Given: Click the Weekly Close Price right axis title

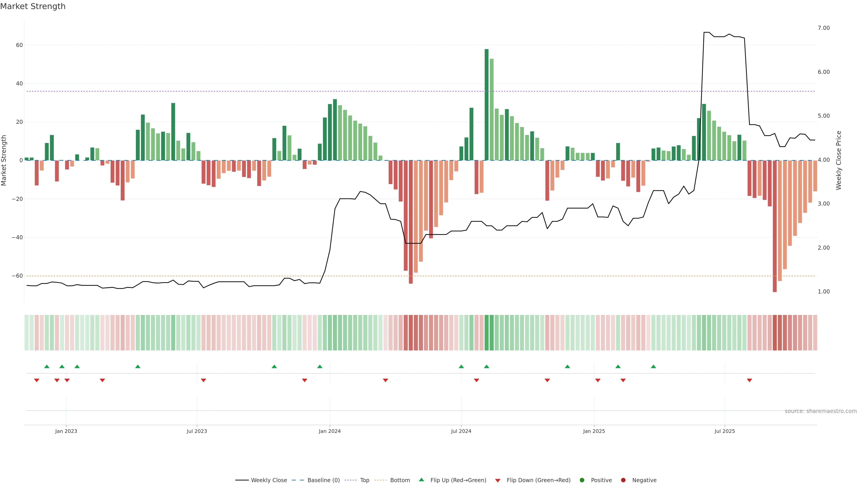Looking at the screenshot, I should tap(839, 160).
